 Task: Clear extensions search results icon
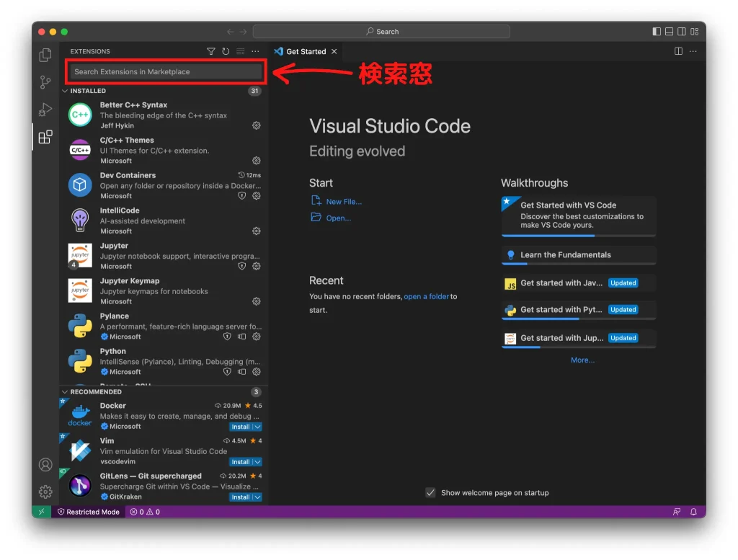[241, 51]
